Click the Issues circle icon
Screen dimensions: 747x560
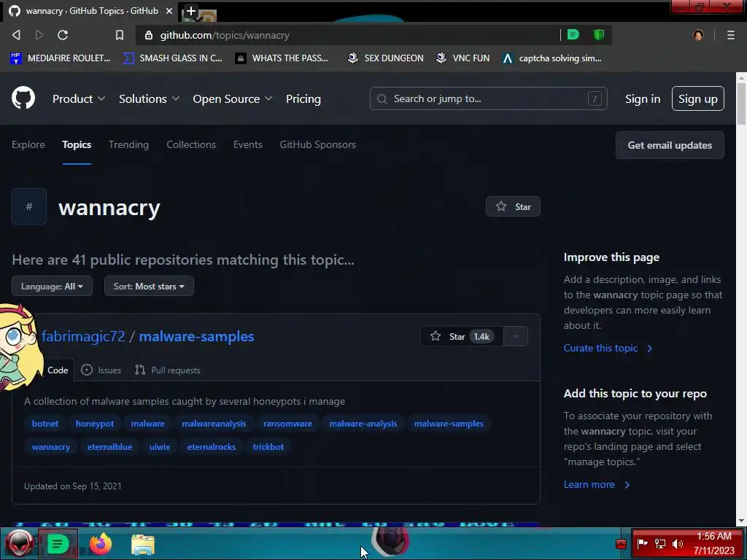(x=87, y=370)
